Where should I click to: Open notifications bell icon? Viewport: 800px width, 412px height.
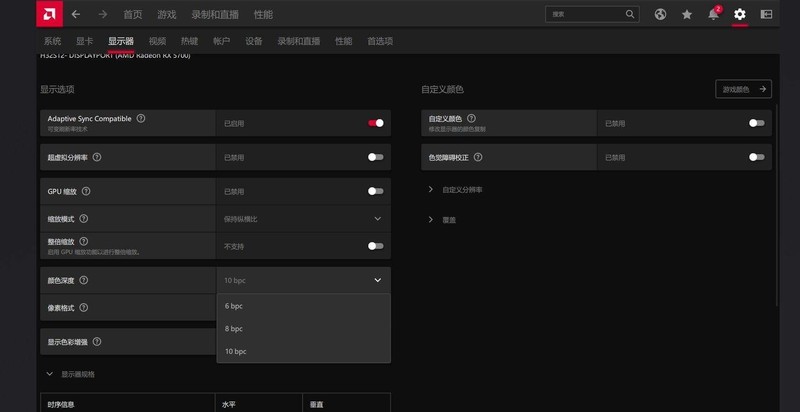[x=713, y=14]
